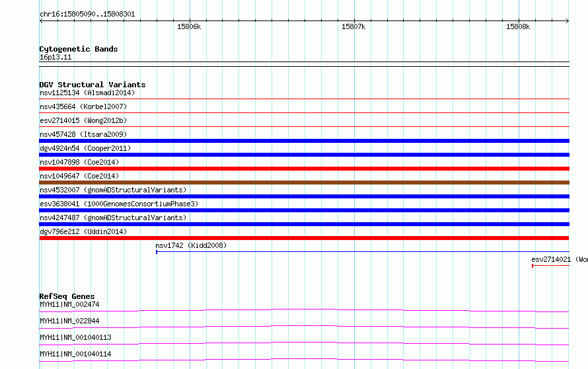Screen dimensions: 588x369
Task: Click the thin blue nsv1742 feature line
Action: click(x=363, y=251)
